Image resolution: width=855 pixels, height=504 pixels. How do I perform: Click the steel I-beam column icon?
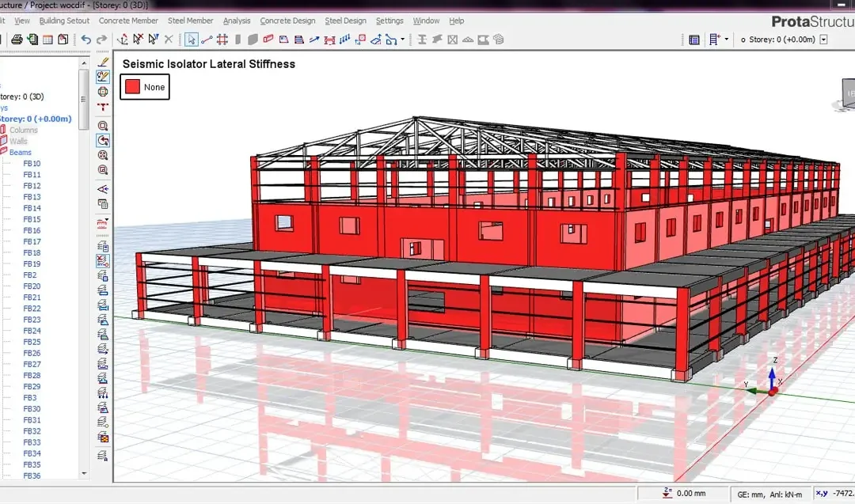pos(422,40)
